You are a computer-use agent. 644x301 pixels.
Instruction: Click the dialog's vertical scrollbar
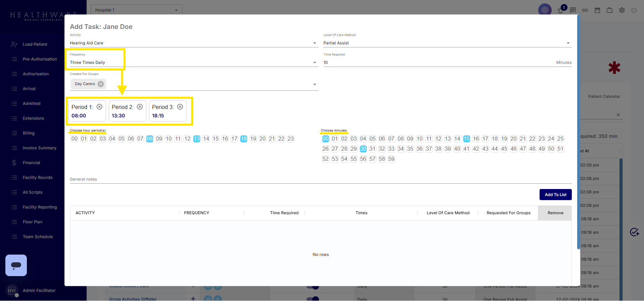(578, 135)
